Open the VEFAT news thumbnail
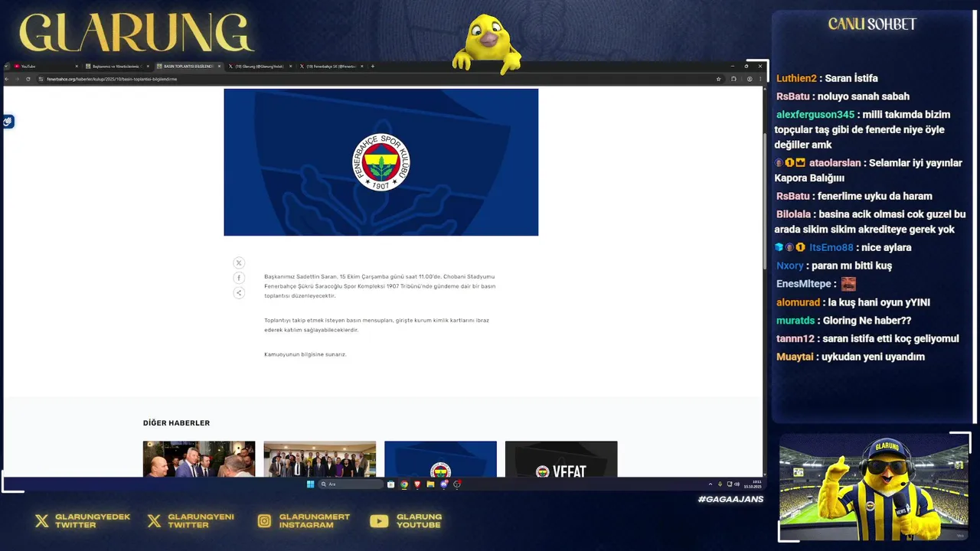 tap(561, 458)
